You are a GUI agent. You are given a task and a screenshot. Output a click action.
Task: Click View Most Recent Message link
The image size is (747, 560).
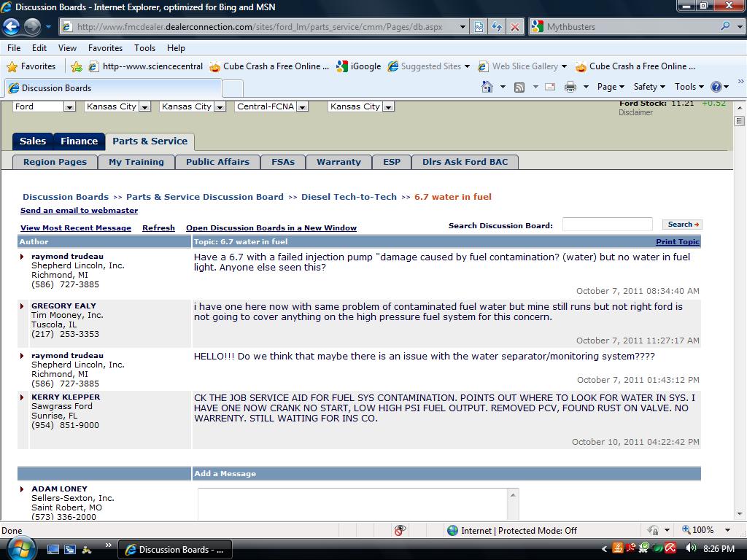[x=76, y=228]
